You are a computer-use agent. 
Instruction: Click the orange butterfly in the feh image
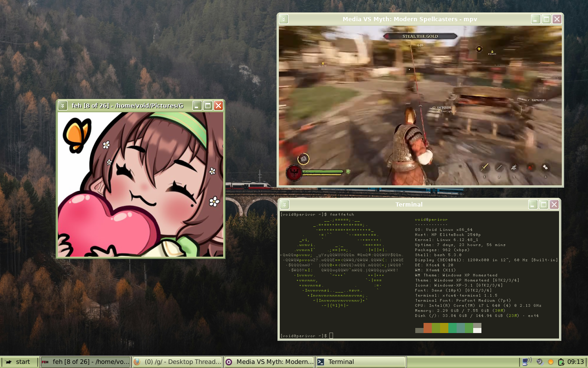[x=77, y=135]
